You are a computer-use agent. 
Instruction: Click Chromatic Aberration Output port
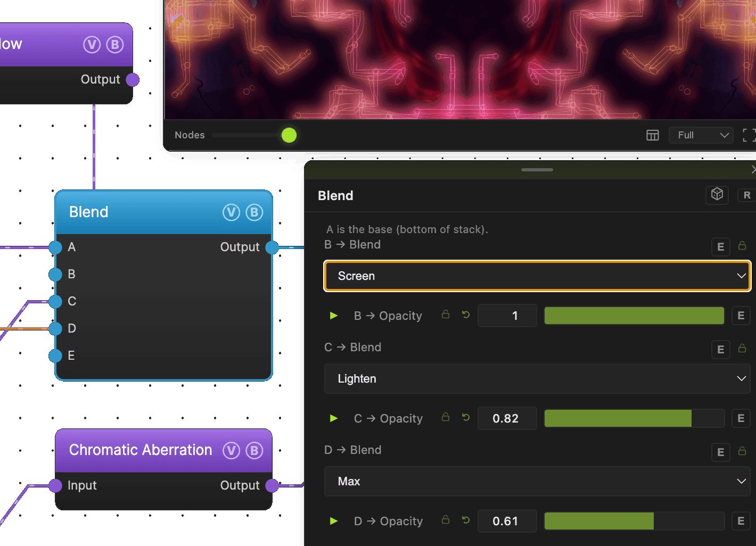[x=272, y=485]
